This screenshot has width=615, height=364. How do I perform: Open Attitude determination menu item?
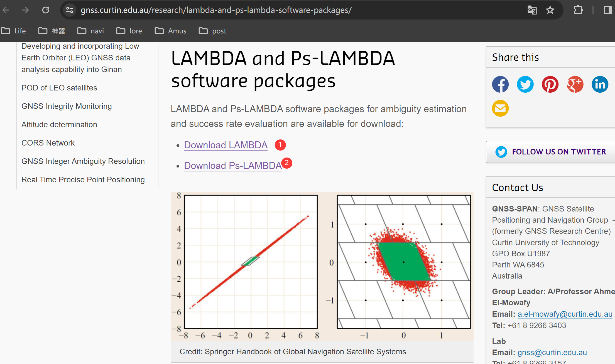59,124
